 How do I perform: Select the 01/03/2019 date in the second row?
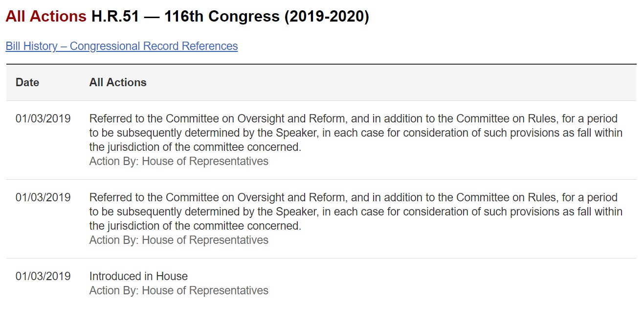43,197
